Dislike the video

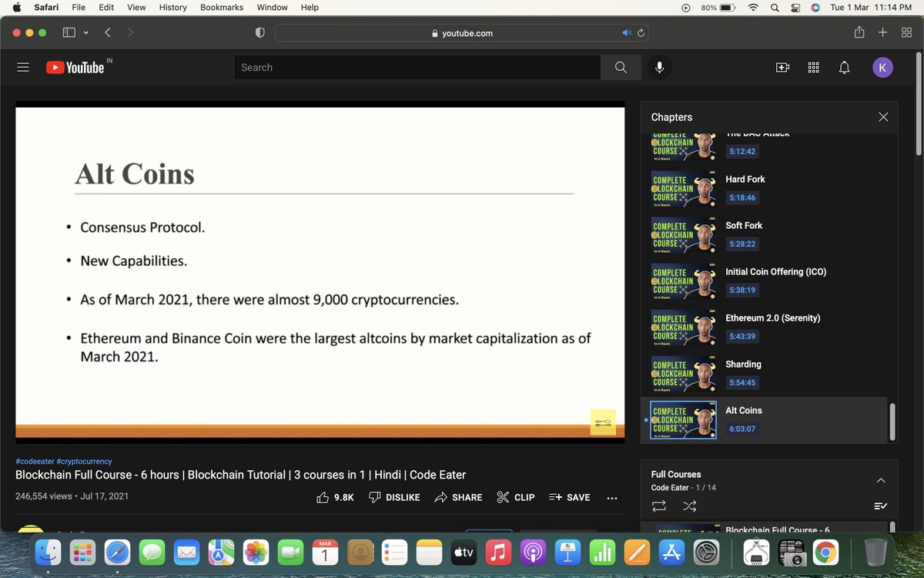[x=394, y=497]
